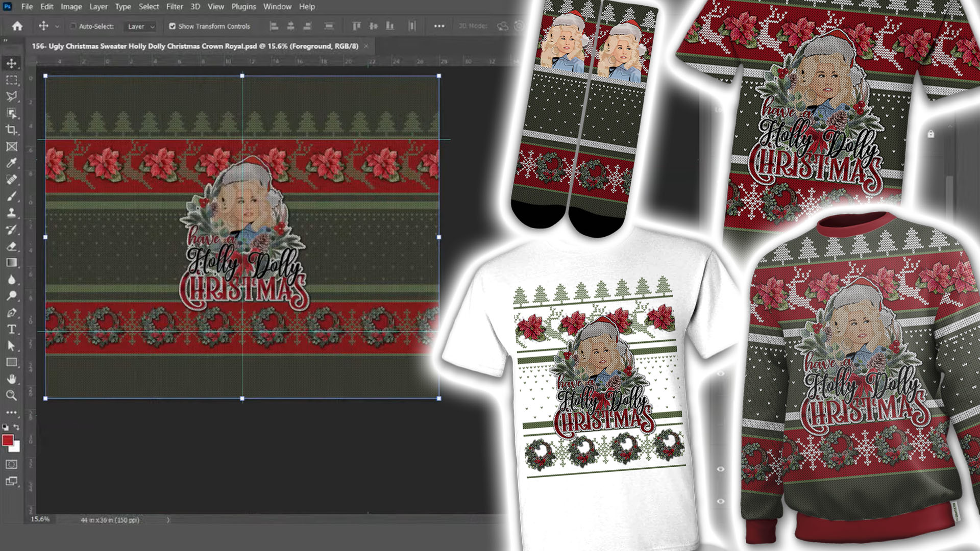Select the Dodge tool

(x=12, y=296)
